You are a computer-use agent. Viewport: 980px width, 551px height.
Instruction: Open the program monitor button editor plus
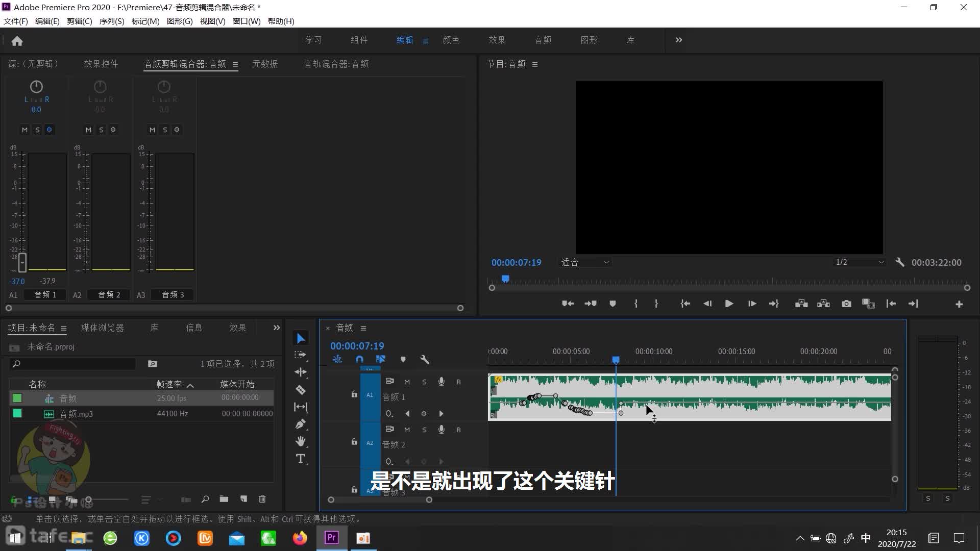[959, 305]
